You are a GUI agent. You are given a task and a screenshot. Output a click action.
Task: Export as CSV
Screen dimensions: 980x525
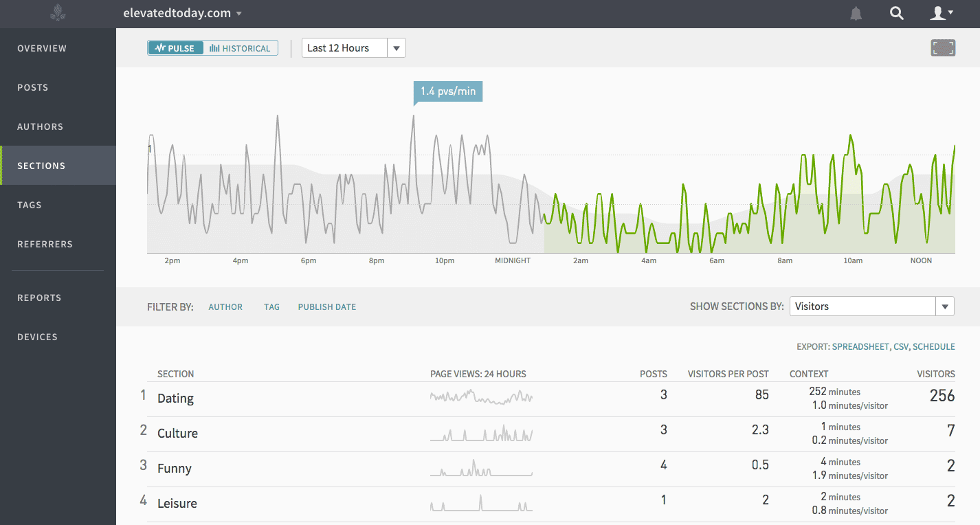pos(900,347)
